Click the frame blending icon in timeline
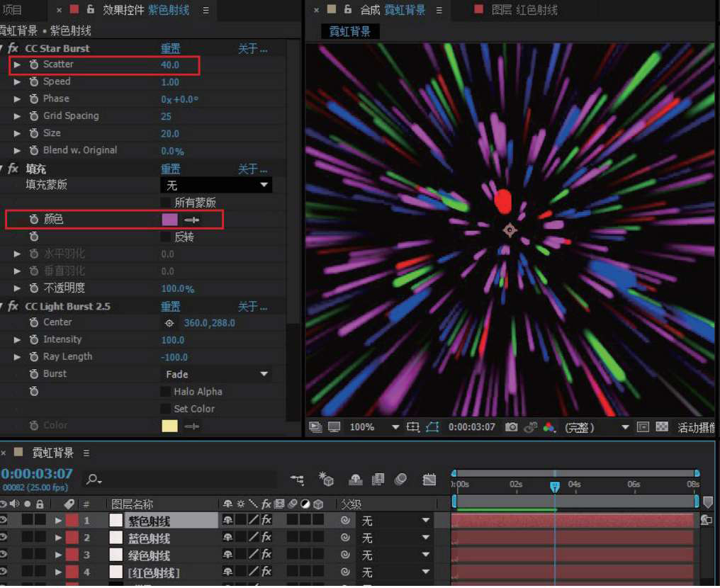The height and width of the screenshot is (588, 720). point(378,480)
